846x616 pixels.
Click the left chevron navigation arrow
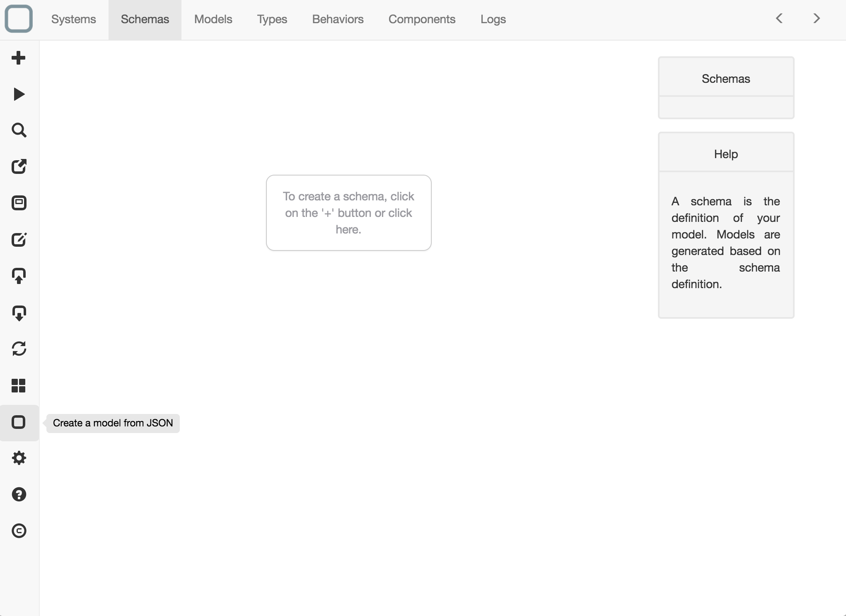(779, 19)
